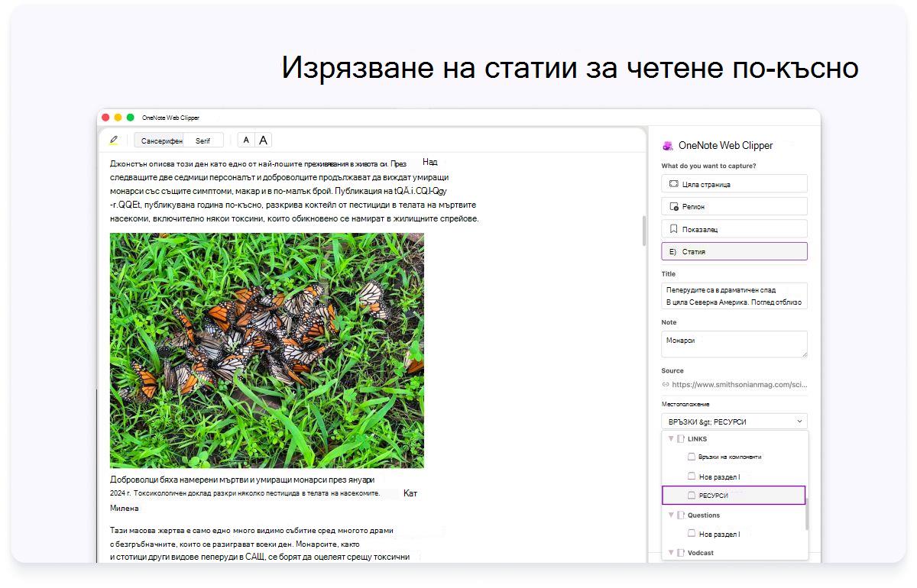Click the article preview scrollbar
This screenshot has width=917, height=588.
(643, 231)
